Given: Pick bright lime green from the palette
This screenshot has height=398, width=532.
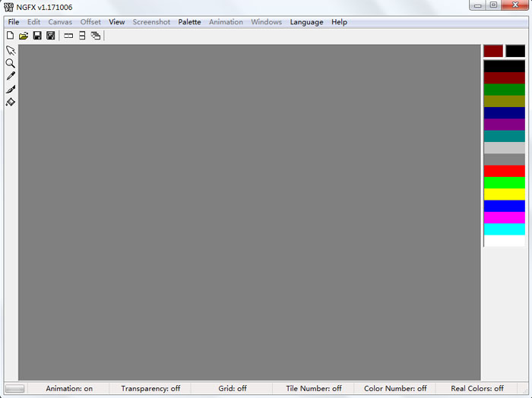Looking at the screenshot, I should (x=505, y=183).
